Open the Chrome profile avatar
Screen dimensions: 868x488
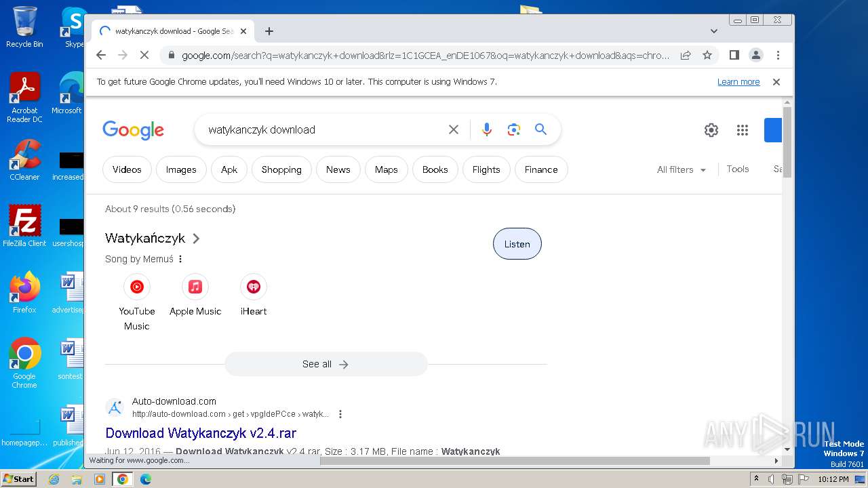755,56
